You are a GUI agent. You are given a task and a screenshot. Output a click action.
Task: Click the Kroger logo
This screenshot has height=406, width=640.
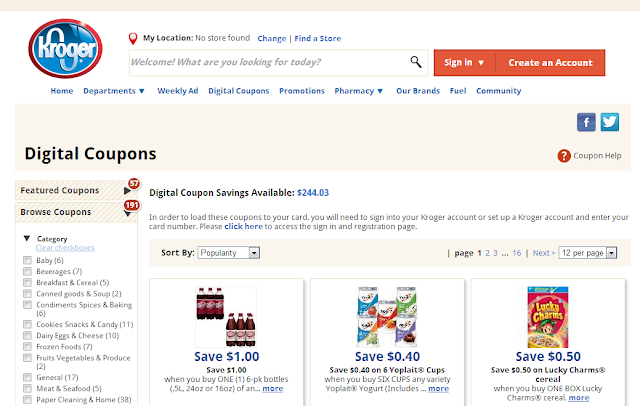[x=65, y=49]
